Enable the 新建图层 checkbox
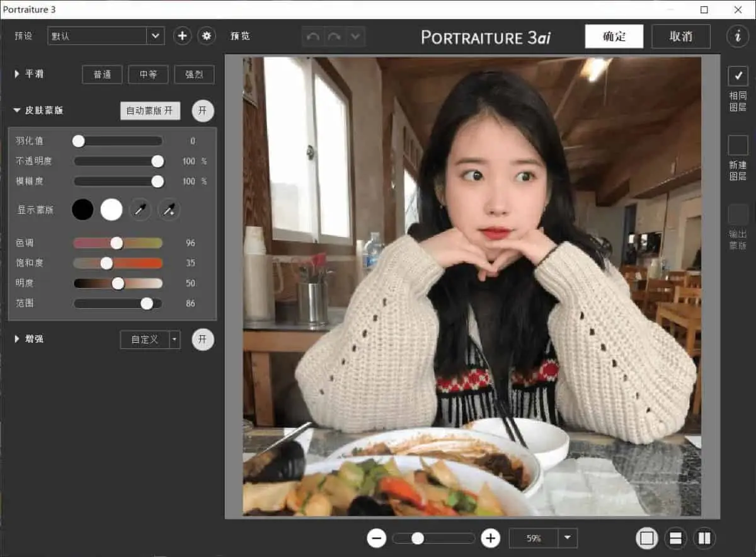 click(738, 146)
